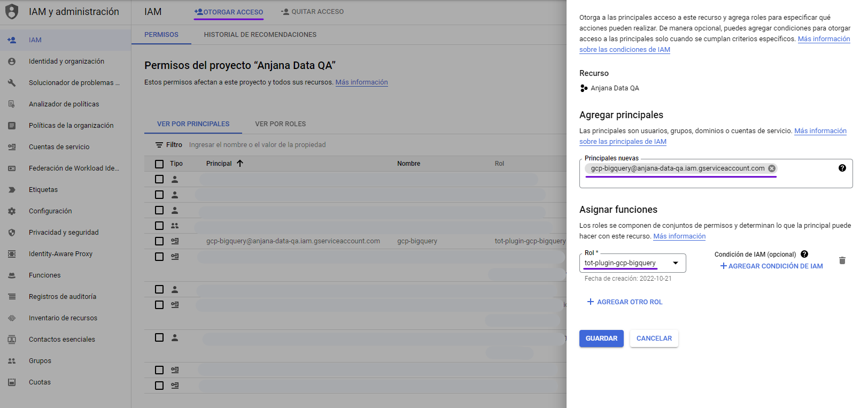This screenshot has height=408, width=868.
Task: Open Registros de auditoría in sidebar
Action: (x=62, y=297)
